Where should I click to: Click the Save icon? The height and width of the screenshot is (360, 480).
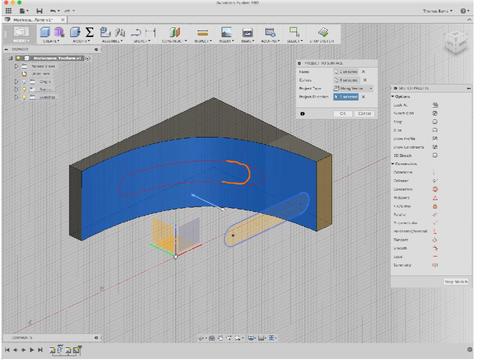coord(39,11)
